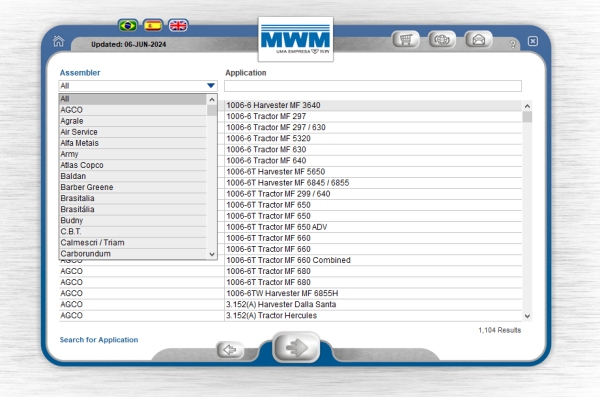This screenshot has width=600, height=397.
Task: Choose Alfa Metais in the Assembler list
Action: pos(133,143)
